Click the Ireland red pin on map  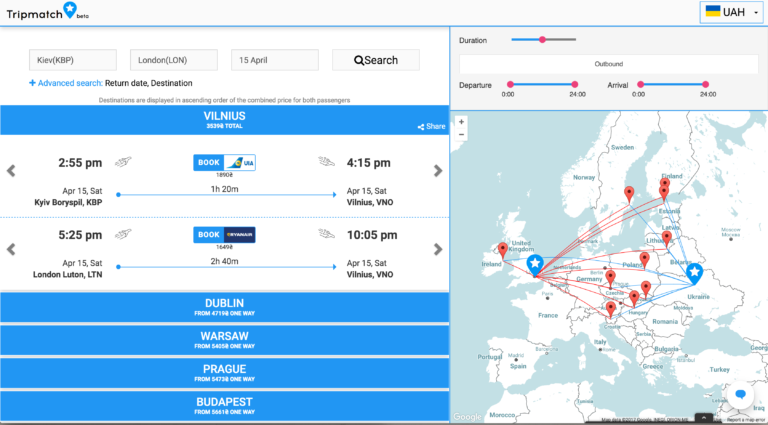pos(503,250)
